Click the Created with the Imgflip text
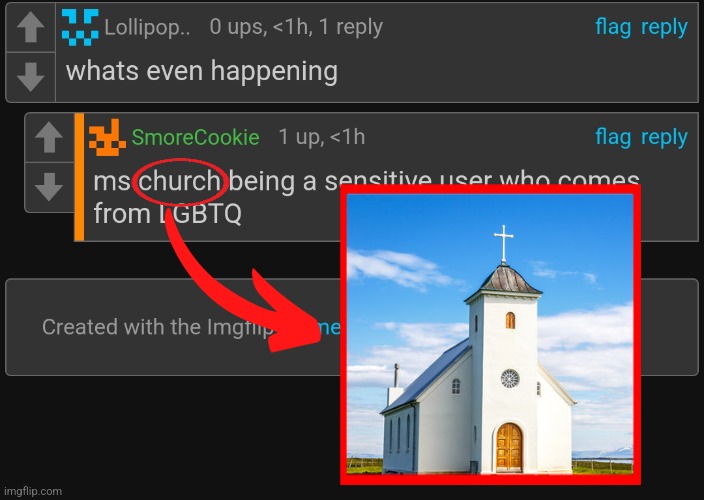 pyautogui.click(x=157, y=327)
